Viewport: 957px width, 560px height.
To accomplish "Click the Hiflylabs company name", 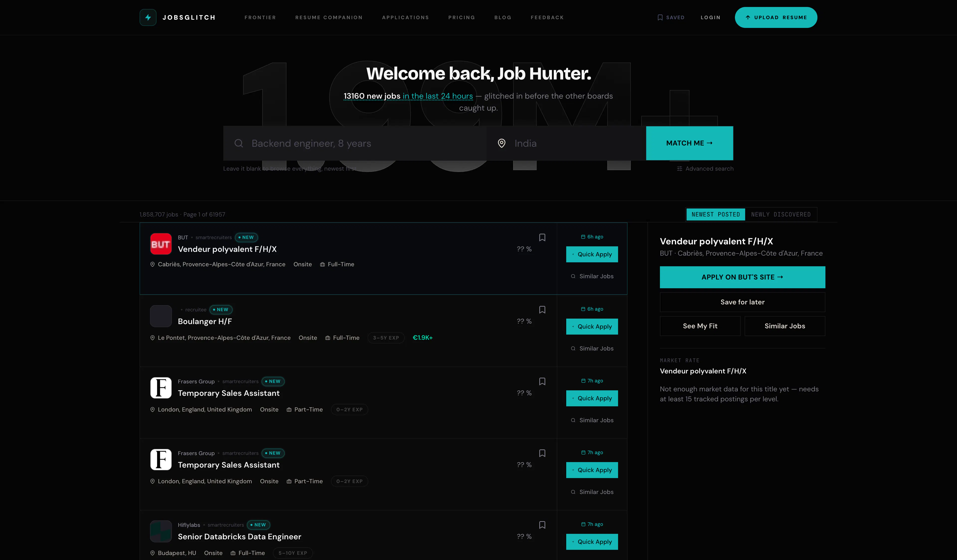I will pos(189,525).
